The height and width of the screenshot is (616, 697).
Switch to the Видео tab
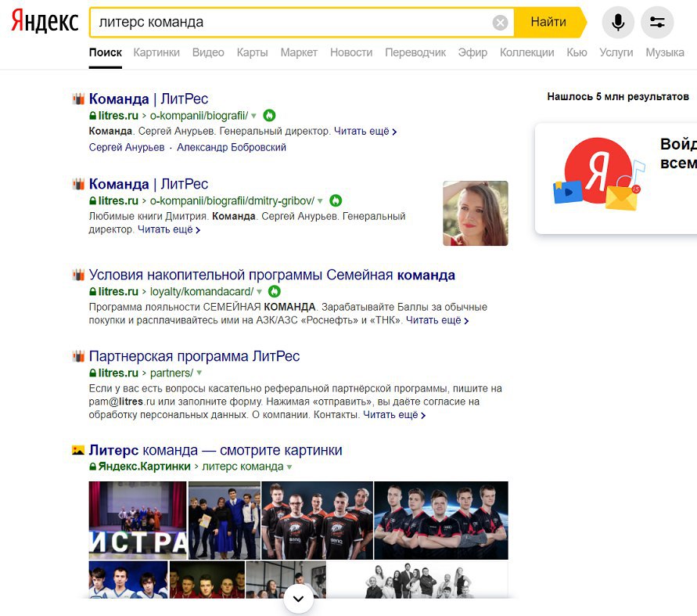coord(208,52)
